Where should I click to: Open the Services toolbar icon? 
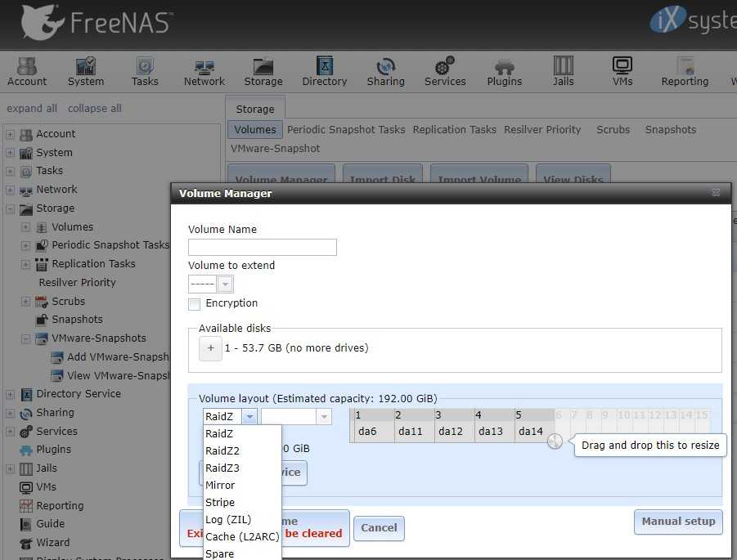pos(445,71)
